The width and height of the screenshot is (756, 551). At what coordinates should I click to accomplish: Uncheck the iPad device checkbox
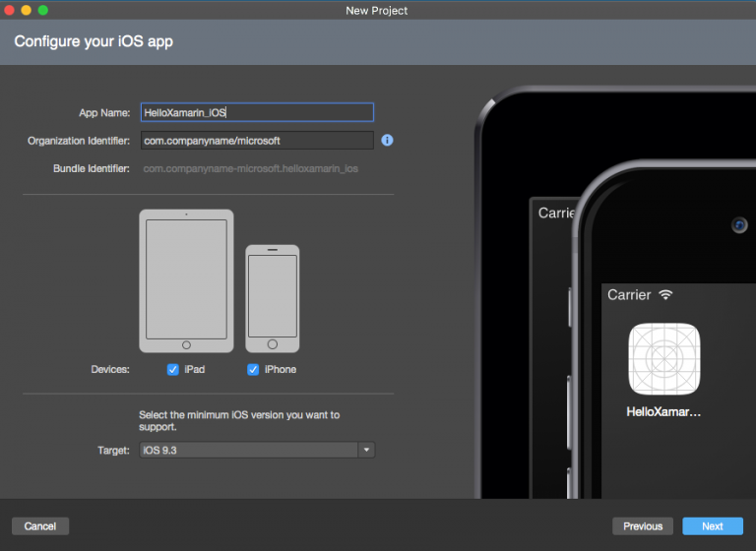(172, 369)
